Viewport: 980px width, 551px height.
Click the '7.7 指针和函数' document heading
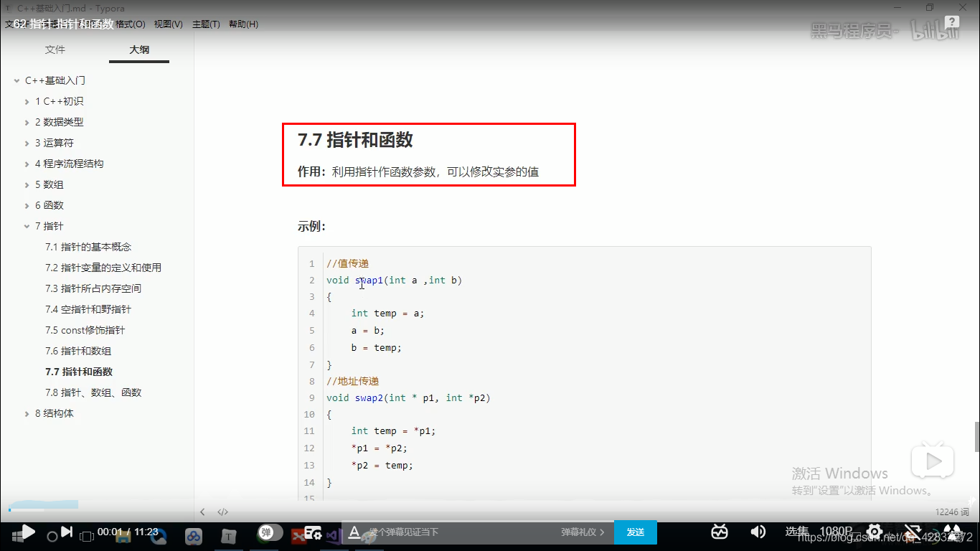[x=355, y=140]
